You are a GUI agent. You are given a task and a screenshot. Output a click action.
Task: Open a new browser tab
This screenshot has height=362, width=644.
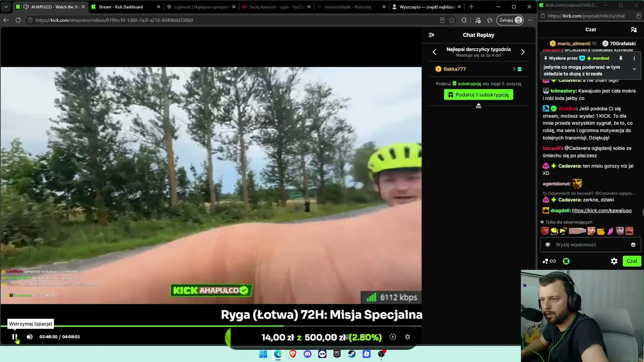click(471, 7)
